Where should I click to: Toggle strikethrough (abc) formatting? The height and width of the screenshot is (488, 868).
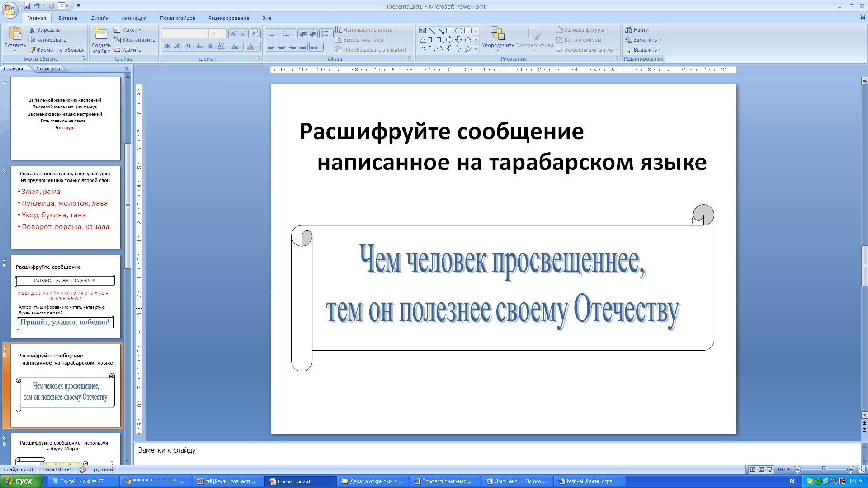coord(199,47)
